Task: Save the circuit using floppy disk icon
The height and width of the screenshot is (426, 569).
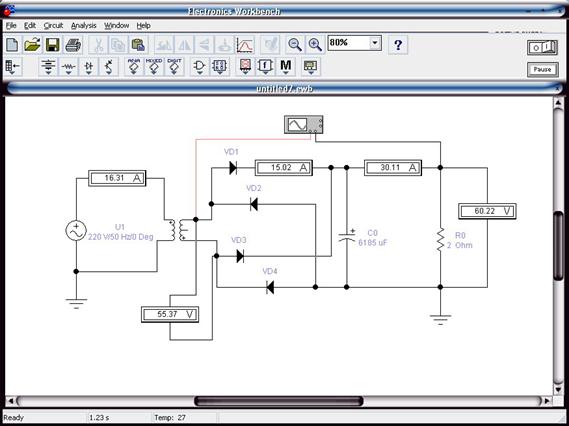Action: pos(52,45)
